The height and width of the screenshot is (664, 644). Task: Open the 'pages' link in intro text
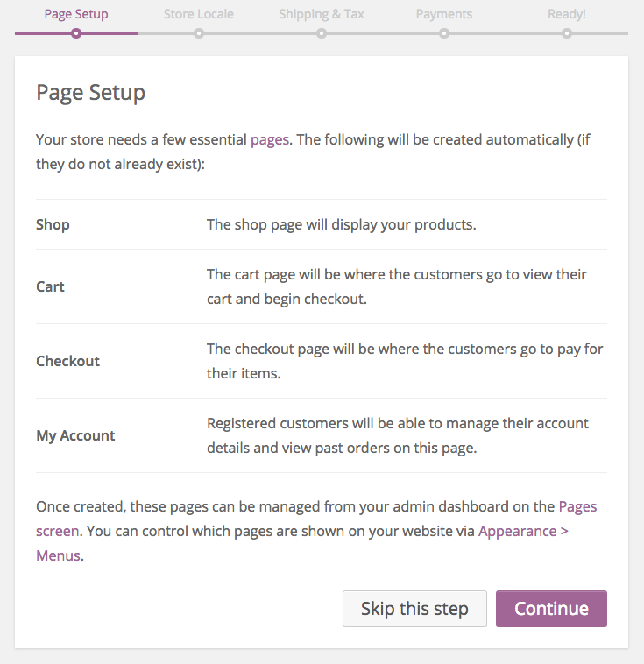(270, 140)
